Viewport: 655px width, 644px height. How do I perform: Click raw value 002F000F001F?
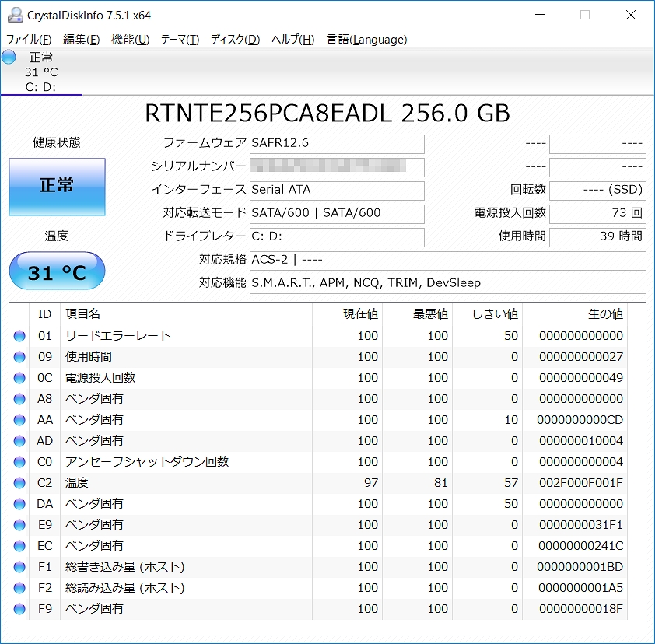pos(580,483)
